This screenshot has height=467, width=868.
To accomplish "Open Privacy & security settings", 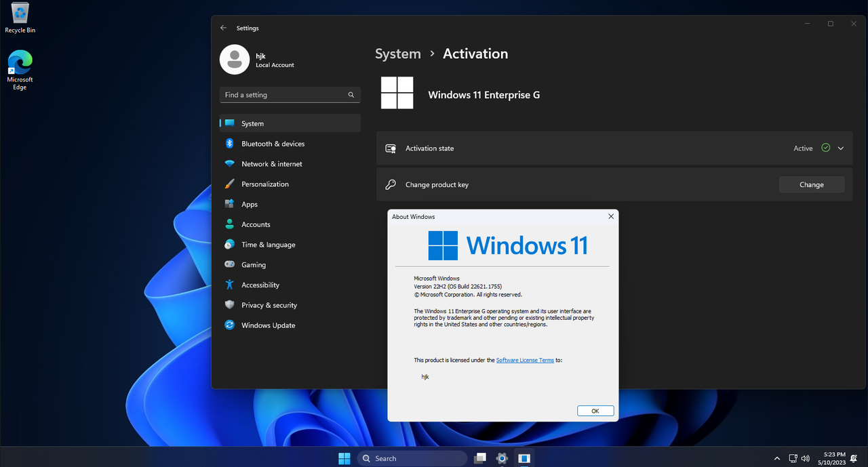I will pos(290,305).
